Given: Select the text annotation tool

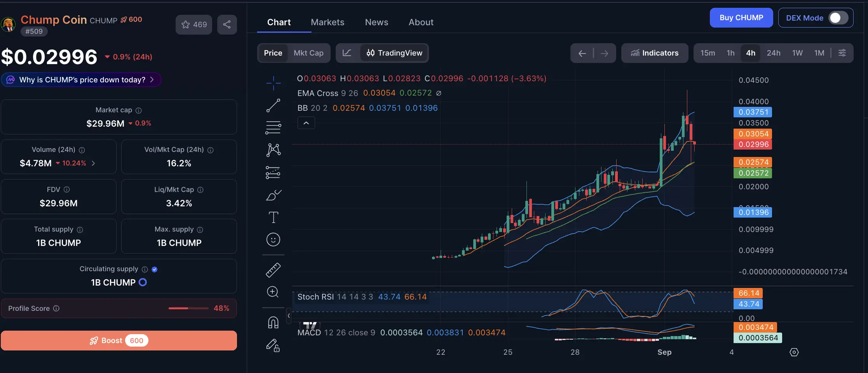Looking at the screenshot, I should pyautogui.click(x=273, y=217).
